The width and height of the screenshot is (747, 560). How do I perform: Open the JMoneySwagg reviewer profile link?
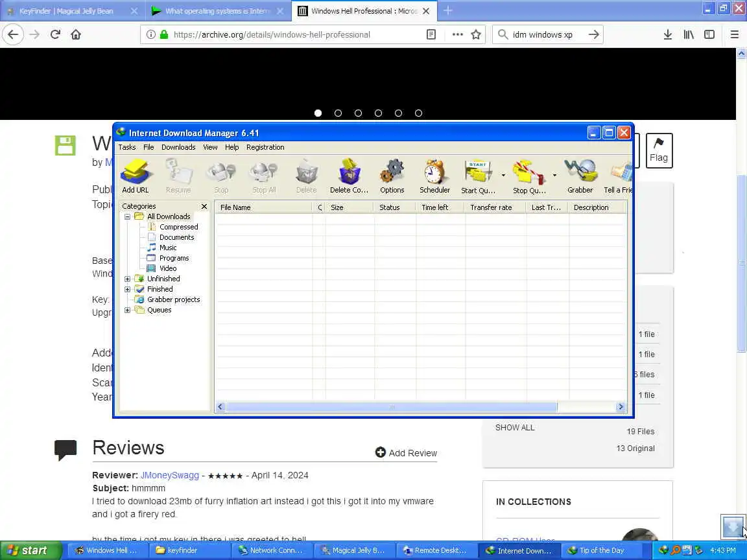pyautogui.click(x=170, y=475)
